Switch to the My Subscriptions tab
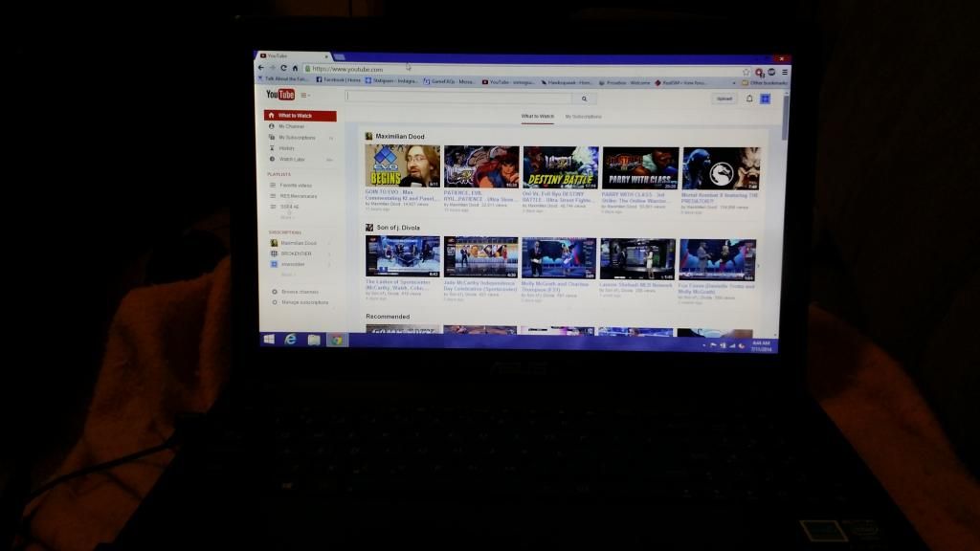The height and width of the screenshot is (551, 980). 583,117
